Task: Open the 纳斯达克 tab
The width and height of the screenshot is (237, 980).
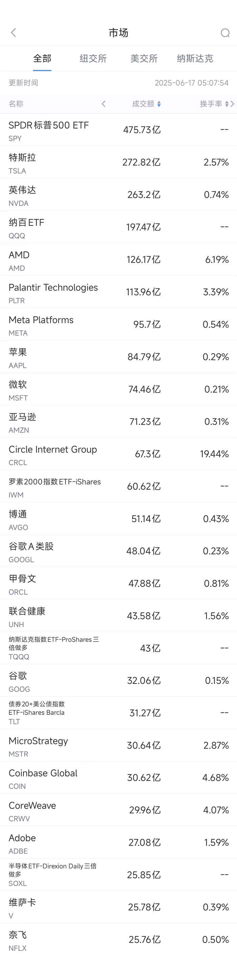Action: [x=195, y=58]
